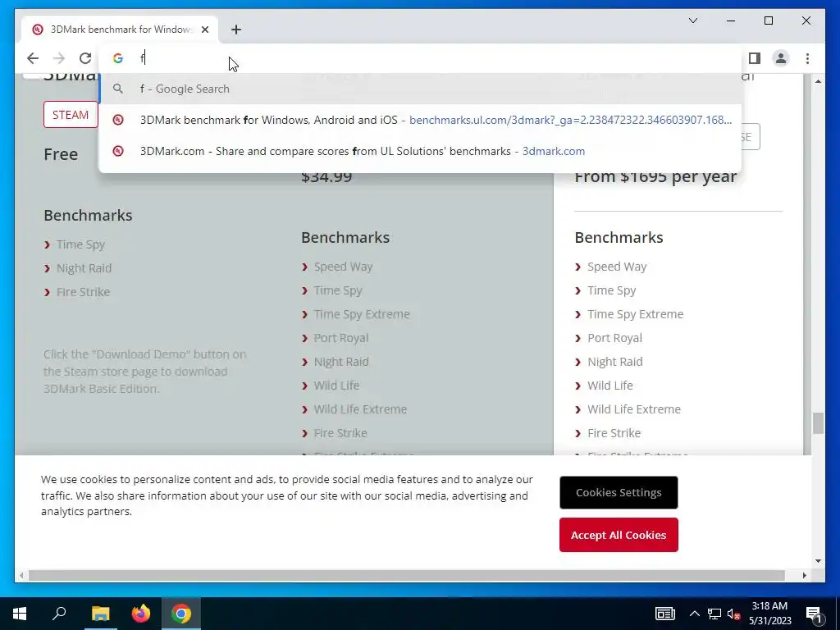Viewport: 840px width, 630px height.
Task: Open Fire Strike in the $1695 per year column
Action: [614, 433]
